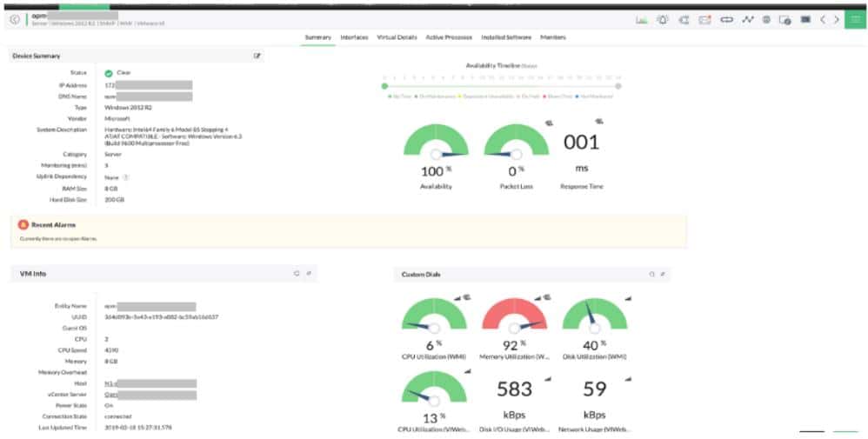Screen dimensions: 868x439
Task: Open the zigzag trace route icon
Action: [x=748, y=19]
